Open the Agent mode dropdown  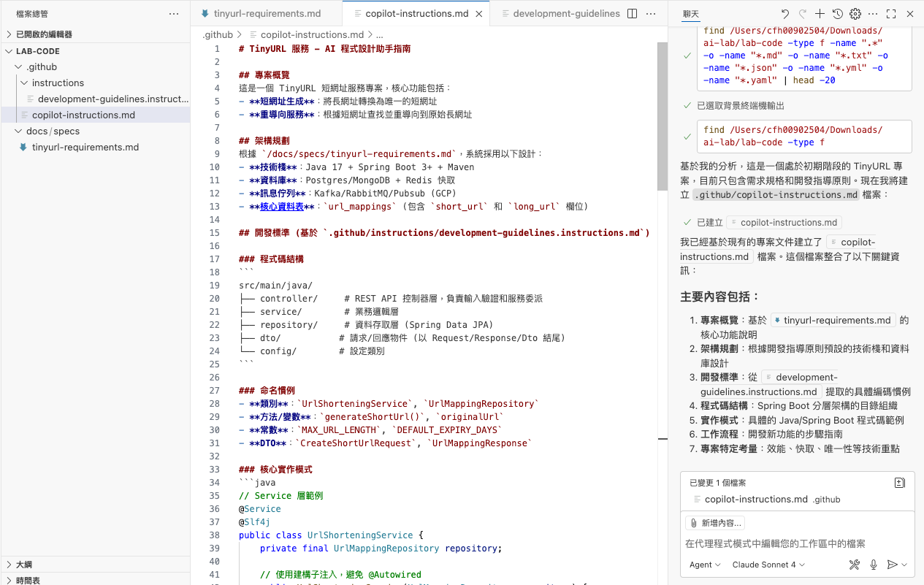tap(705, 565)
